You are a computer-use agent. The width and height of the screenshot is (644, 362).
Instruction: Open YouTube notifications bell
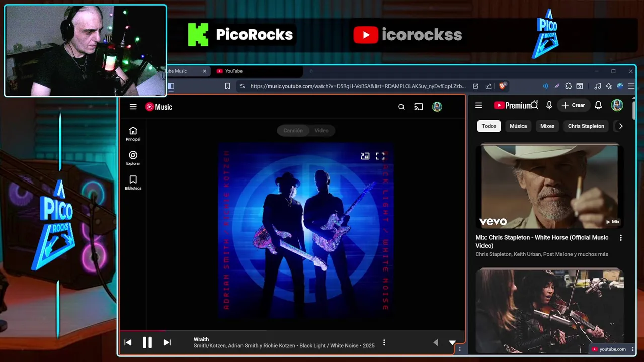[x=598, y=105]
